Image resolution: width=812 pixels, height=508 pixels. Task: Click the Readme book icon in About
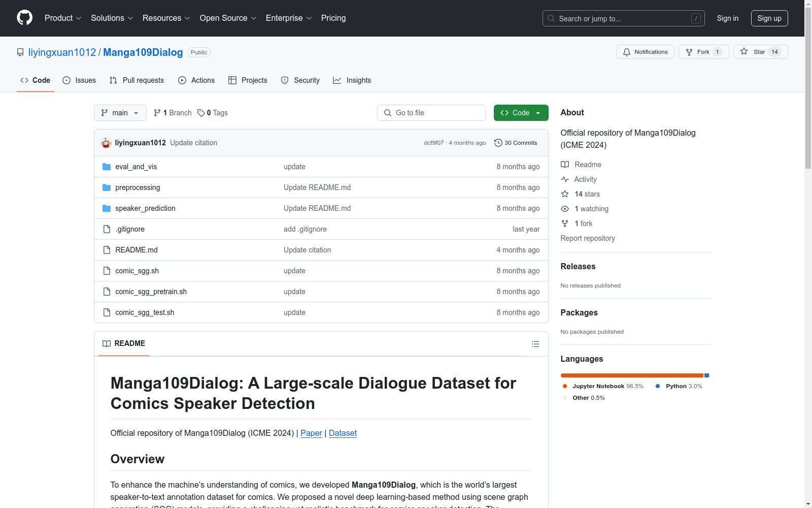coord(565,165)
